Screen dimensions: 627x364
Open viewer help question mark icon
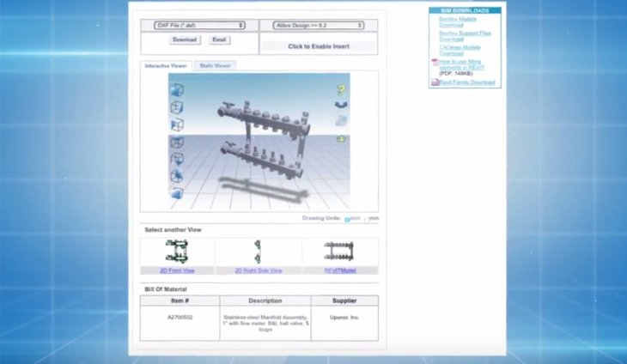[x=341, y=90]
